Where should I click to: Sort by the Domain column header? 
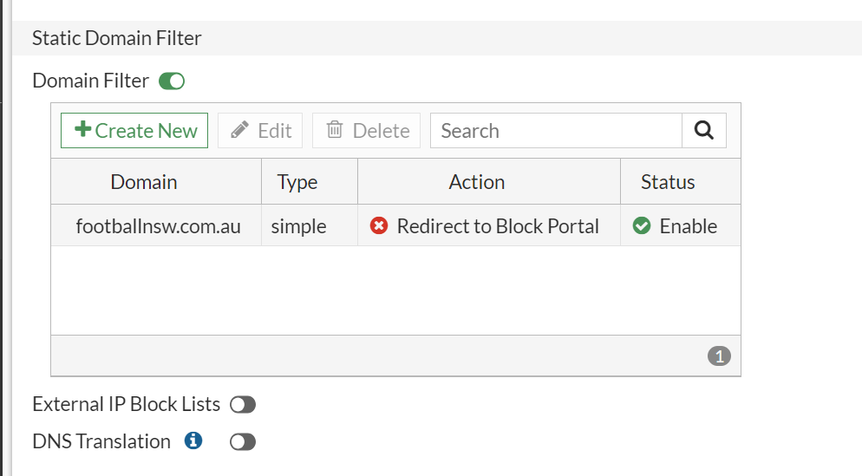tap(144, 182)
